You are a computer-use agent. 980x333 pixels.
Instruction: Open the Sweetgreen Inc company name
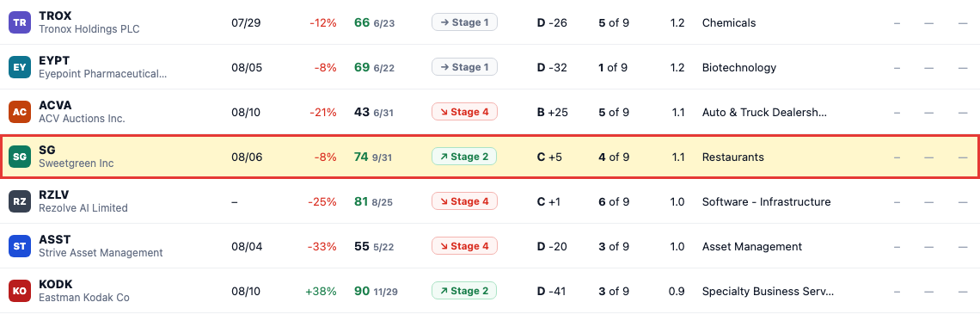pos(77,163)
